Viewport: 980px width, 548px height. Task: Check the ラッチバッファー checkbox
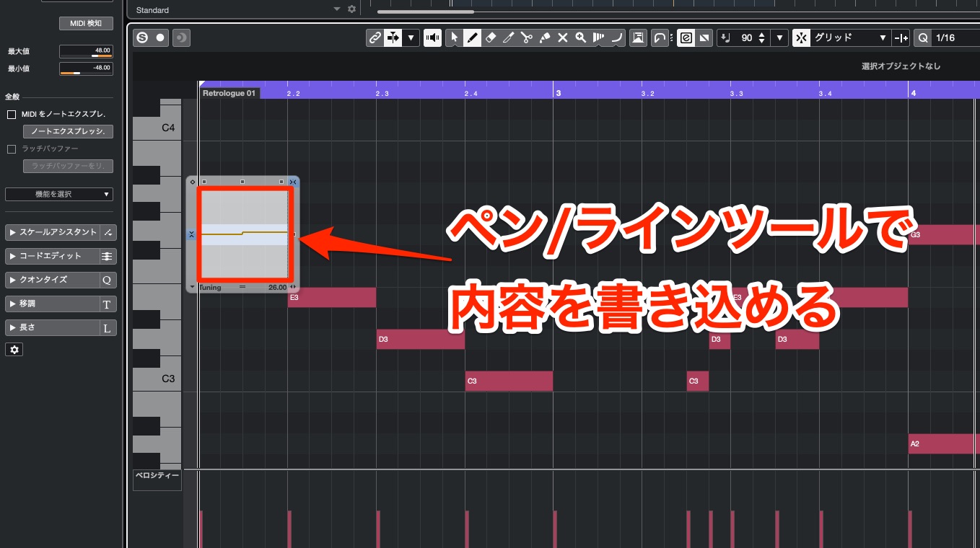click(12, 149)
